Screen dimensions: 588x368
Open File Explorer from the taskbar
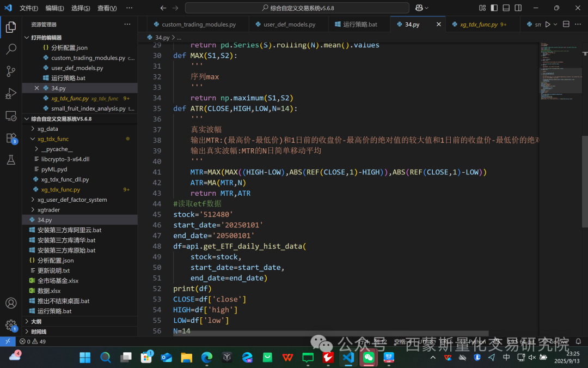pyautogui.click(x=186, y=357)
